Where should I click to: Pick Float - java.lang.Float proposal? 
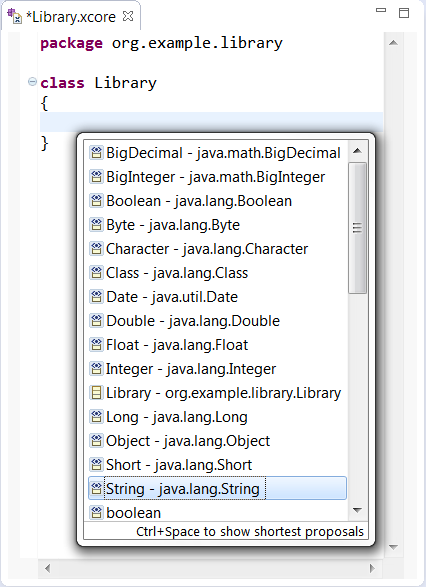(x=217, y=345)
